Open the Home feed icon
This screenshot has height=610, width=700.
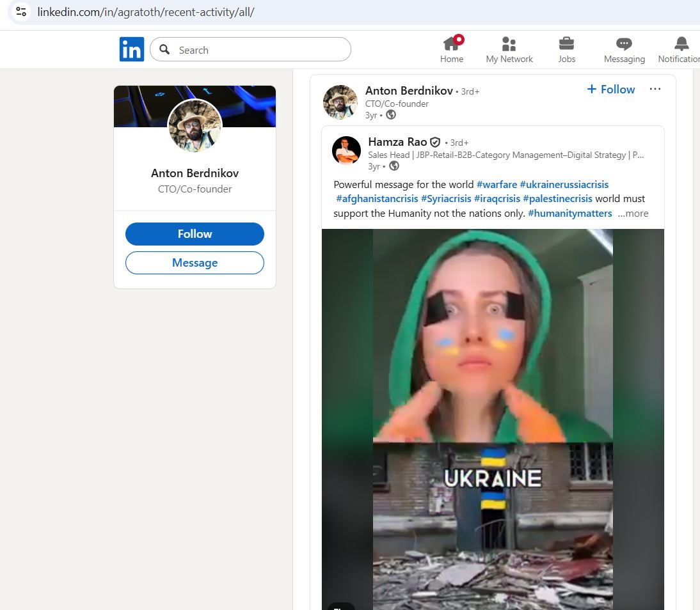pyautogui.click(x=451, y=44)
